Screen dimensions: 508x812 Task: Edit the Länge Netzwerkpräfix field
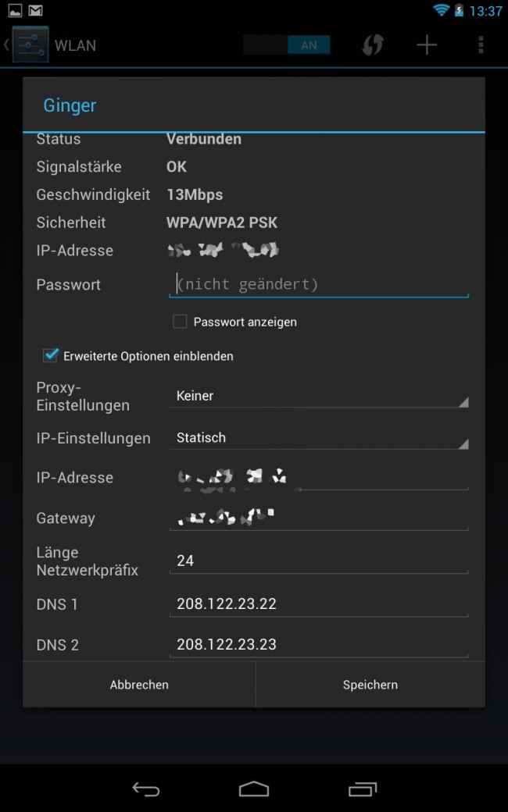click(318, 561)
